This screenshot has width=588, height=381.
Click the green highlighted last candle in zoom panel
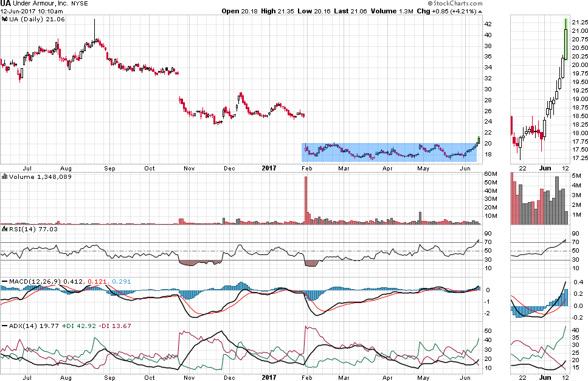click(x=566, y=39)
